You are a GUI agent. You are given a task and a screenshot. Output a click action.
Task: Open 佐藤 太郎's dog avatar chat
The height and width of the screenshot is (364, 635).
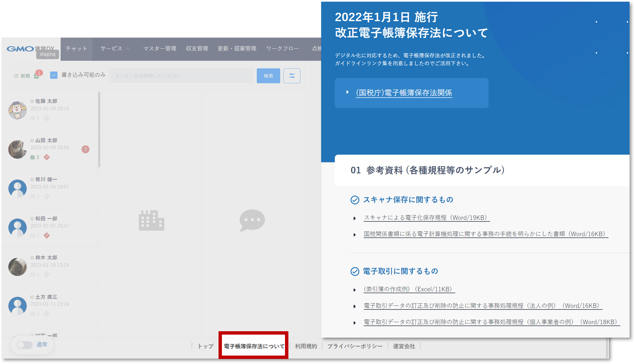click(17, 110)
